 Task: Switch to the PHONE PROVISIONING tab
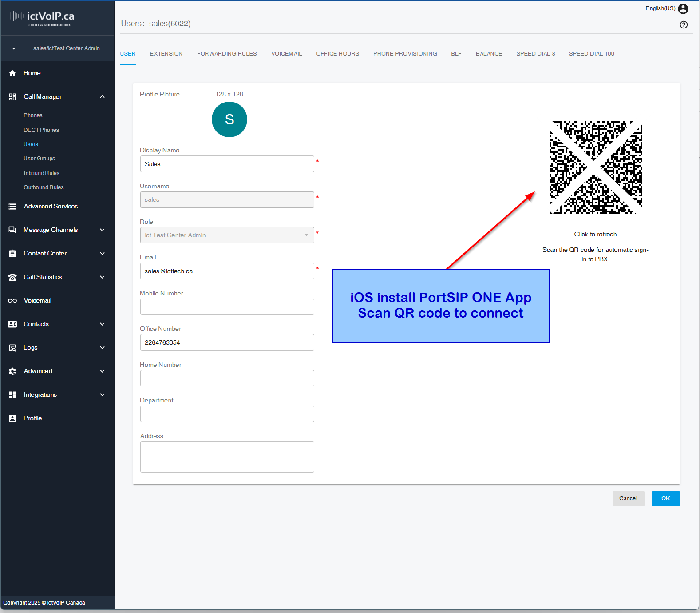coord(405,54)
